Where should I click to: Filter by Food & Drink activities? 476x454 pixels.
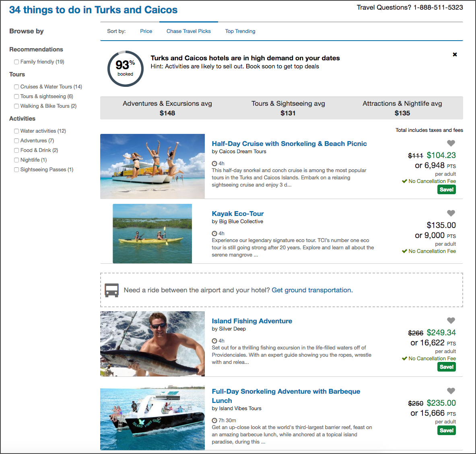coord(16,150)
